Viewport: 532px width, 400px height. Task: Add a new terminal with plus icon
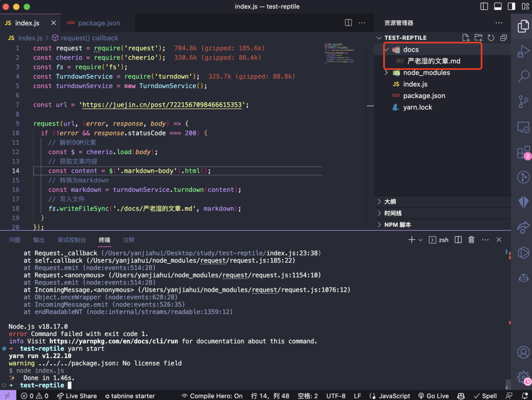pos(411,240)
